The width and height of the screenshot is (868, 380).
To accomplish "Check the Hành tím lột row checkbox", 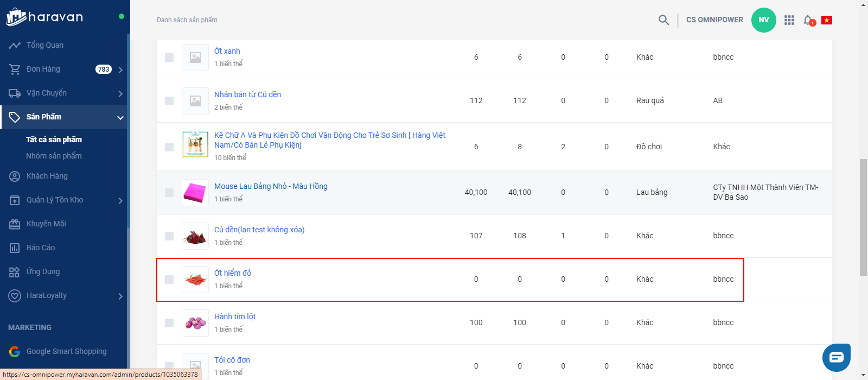I will [x=169, y=323].
